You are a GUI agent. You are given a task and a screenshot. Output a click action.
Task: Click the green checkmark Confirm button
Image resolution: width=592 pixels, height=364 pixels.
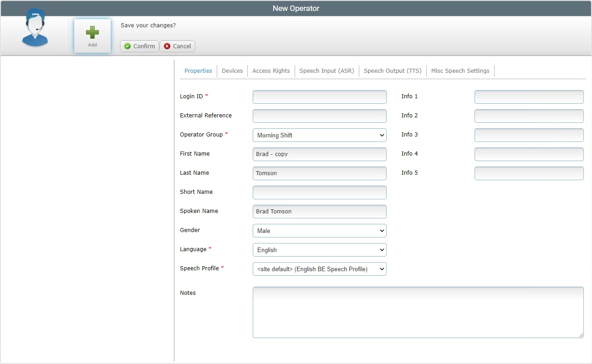[x=139, y=46]
